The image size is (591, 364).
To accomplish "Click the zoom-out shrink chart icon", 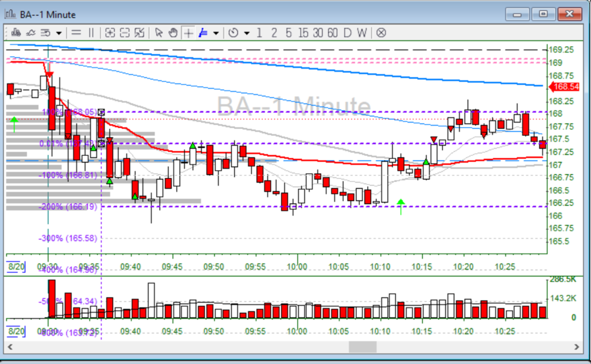I will [x=125, y=33].
